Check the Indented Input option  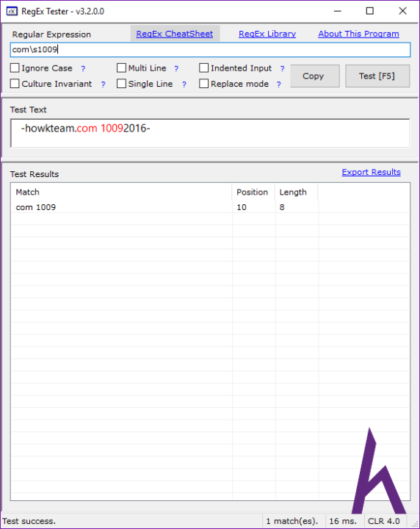(x=203, y=68)
